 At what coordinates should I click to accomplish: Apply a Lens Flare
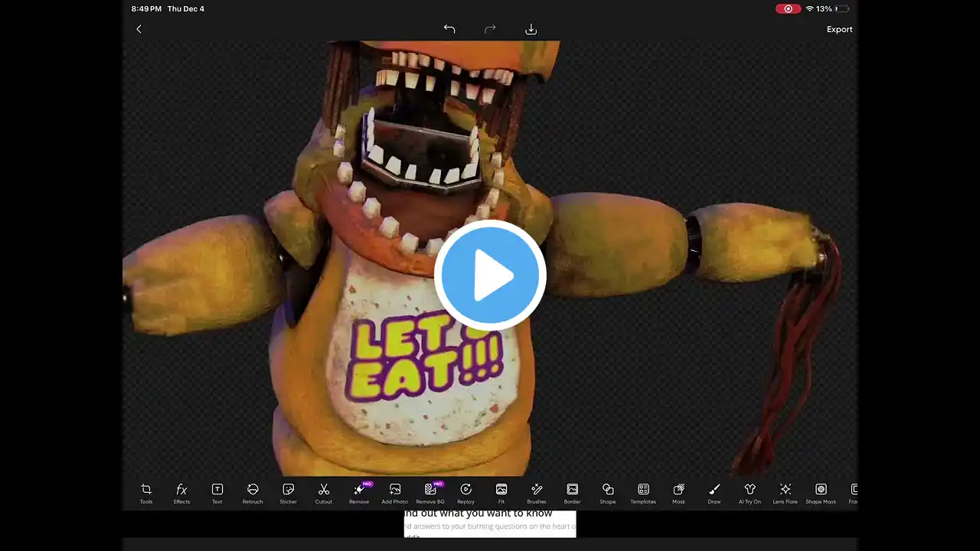[785, 493]
